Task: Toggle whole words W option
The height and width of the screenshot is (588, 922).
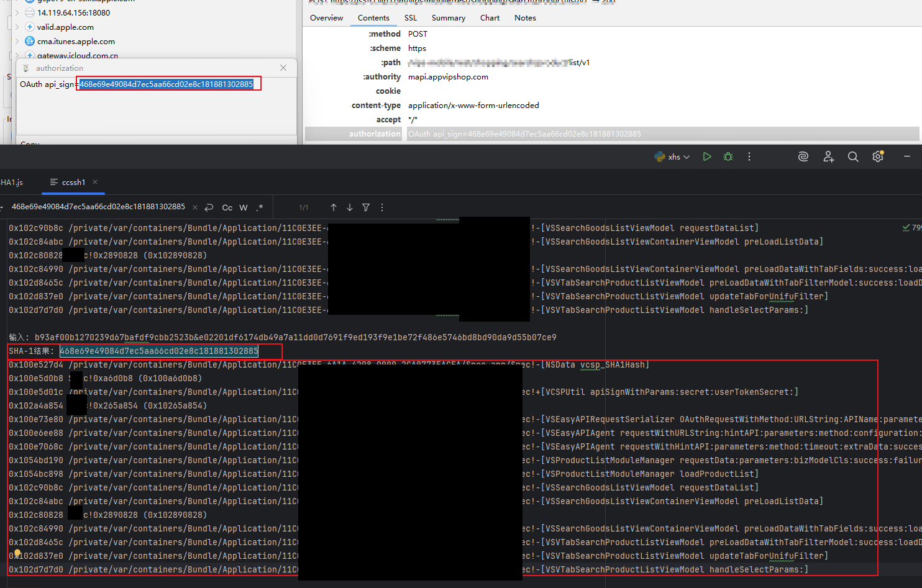Action: coord(244,207)
